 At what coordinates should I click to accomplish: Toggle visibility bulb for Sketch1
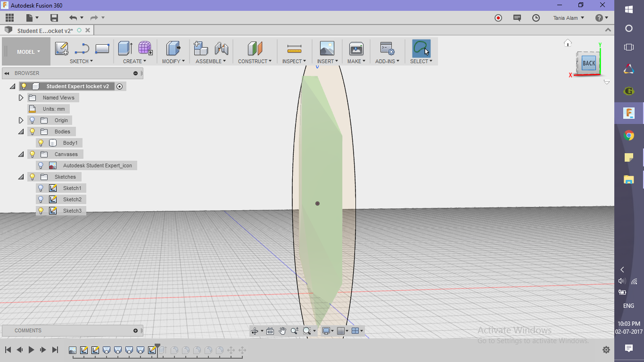pyautogui.click(x=41, y=188)
